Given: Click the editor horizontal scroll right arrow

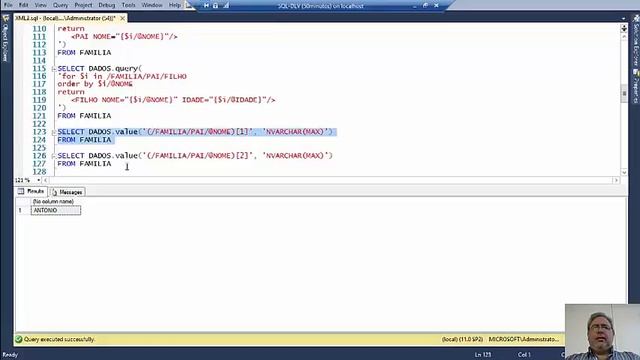Looking at the screenshot, I should click(x=616, y=180).
